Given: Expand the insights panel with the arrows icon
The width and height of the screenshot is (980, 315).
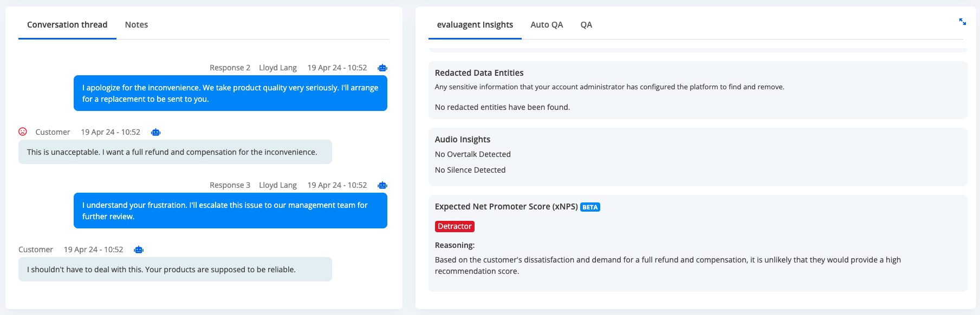Looking at the screenshot, I should click(963, 22).
